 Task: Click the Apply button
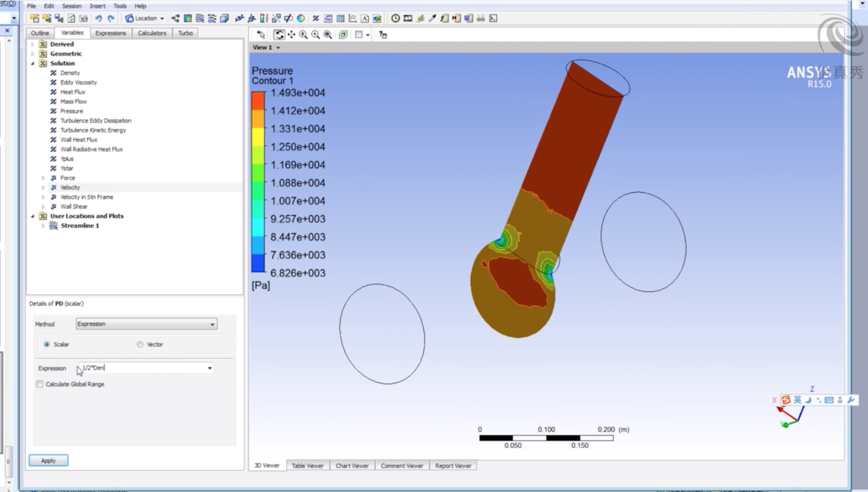tap(48, 460)
